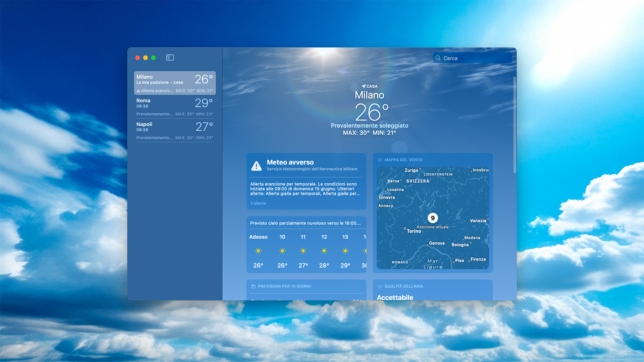644x362 pixels.
Task: Click the air quality icon beside QUALITÀ DELL'ARIA
Action: point(380,286)
